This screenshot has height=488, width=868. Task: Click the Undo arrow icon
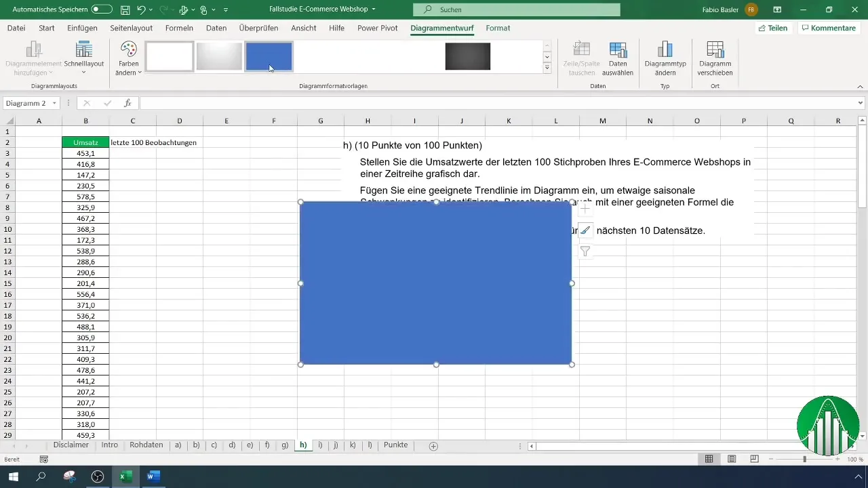click(x=141, y=10)
